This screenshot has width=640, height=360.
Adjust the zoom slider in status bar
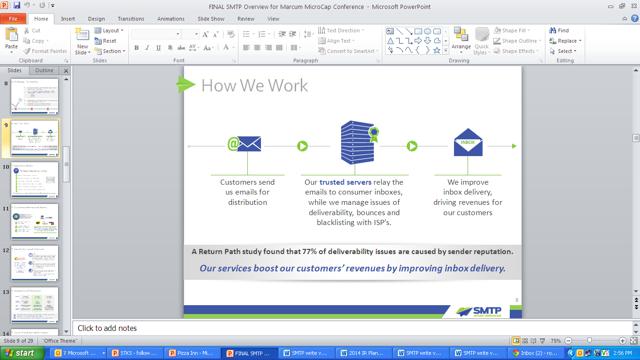(589, 340)
